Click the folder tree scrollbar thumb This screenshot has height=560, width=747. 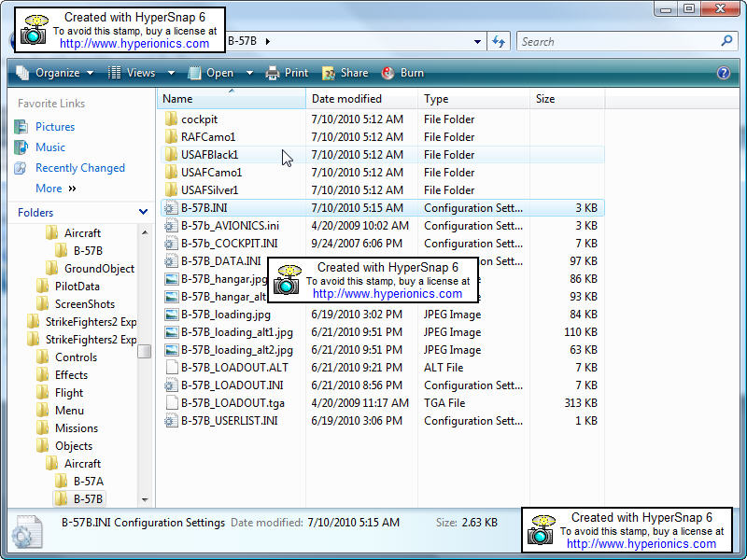(145, 351)
